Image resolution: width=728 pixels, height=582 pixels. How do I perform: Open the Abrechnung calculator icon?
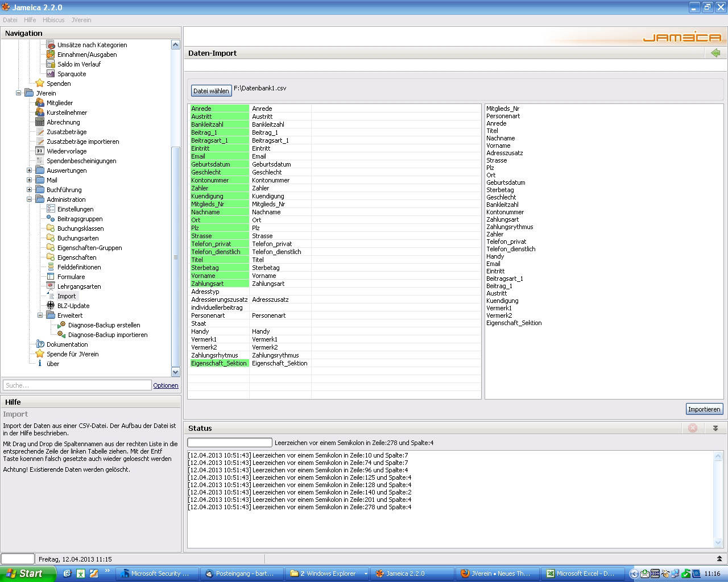click(x=40, y=122)
